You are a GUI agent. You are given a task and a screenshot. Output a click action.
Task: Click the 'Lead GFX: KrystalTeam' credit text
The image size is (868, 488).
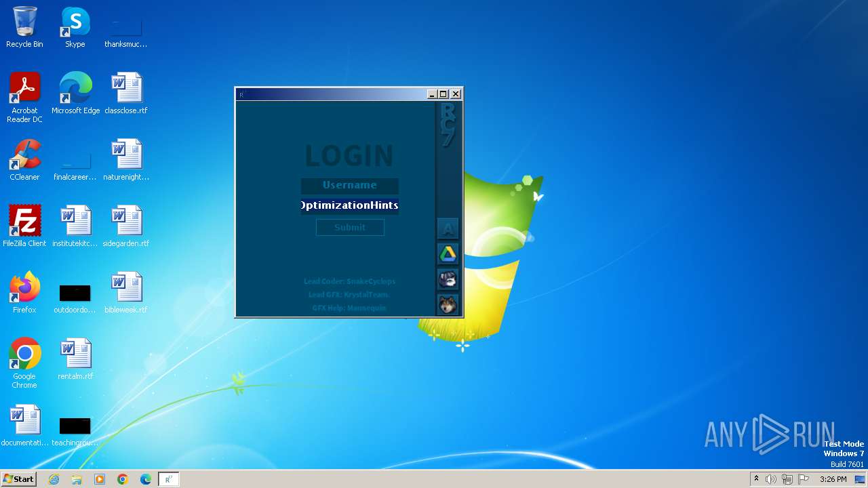coord(349,295)
